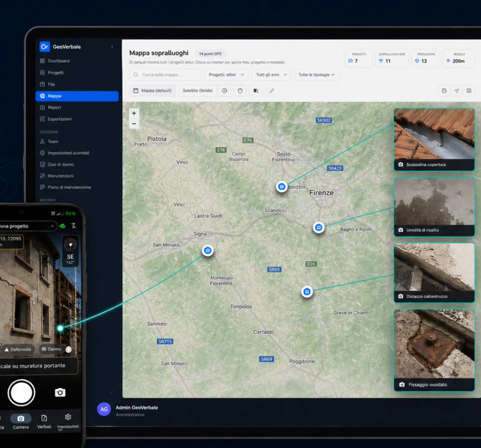Click the middle icon in right toolbar group
This screenshot has width=481, height=448.
[x=457, y=91]
